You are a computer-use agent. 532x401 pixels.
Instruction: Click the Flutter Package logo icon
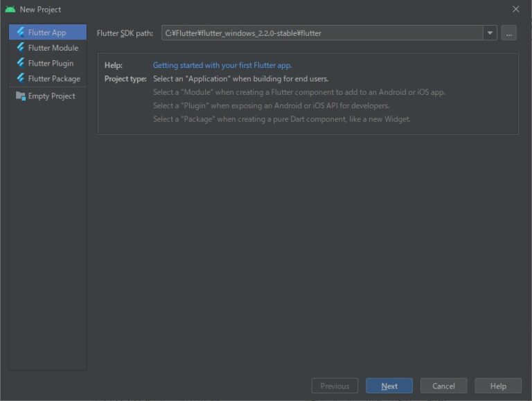[x=21, y=78]
